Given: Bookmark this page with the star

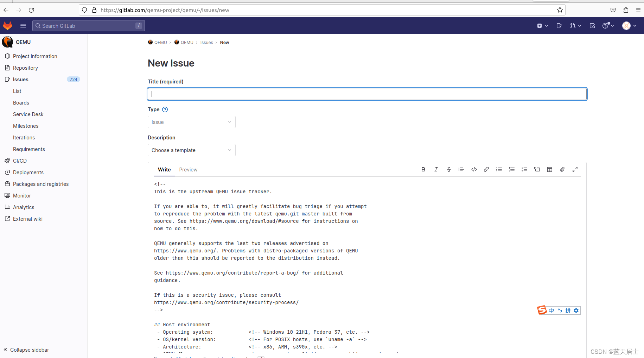Looking at the screenshot, I should click(x=560, y=10).
